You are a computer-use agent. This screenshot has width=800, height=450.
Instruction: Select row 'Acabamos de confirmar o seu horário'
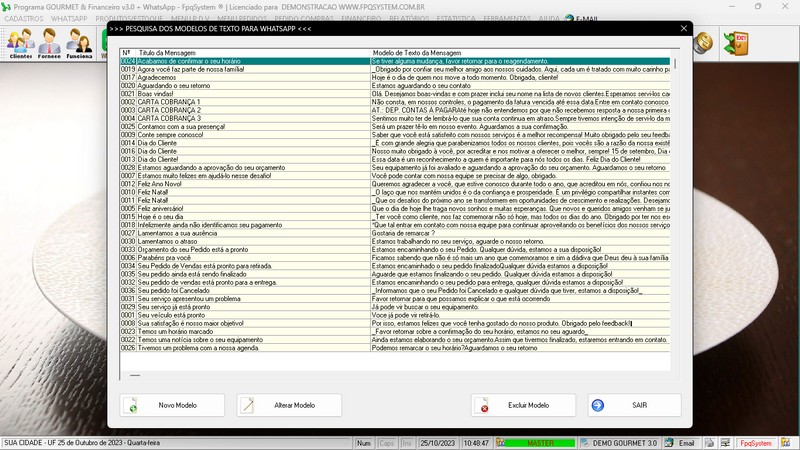(x=395, y=61)
